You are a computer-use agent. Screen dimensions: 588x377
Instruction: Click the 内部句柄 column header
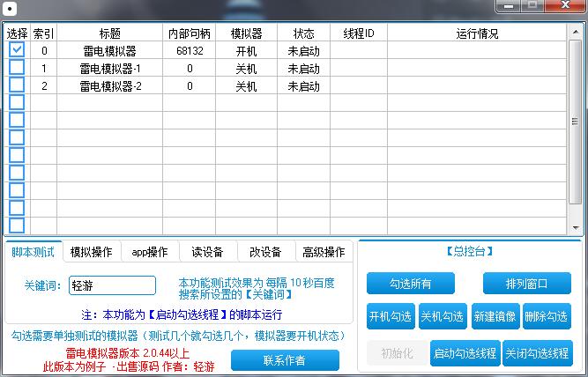point(190,33)
